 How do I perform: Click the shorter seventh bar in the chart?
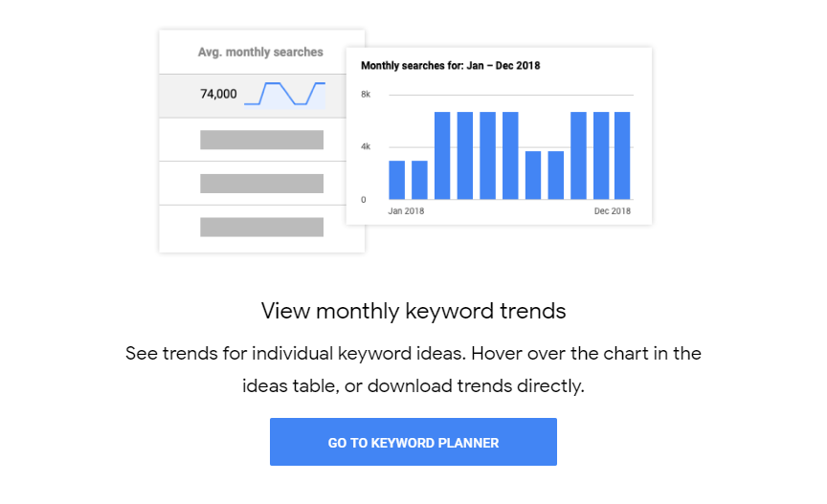(533, 175)
